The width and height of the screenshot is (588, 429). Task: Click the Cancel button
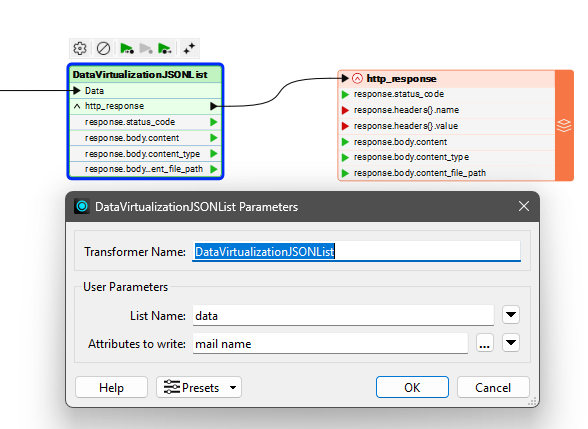tap(493, 387)
